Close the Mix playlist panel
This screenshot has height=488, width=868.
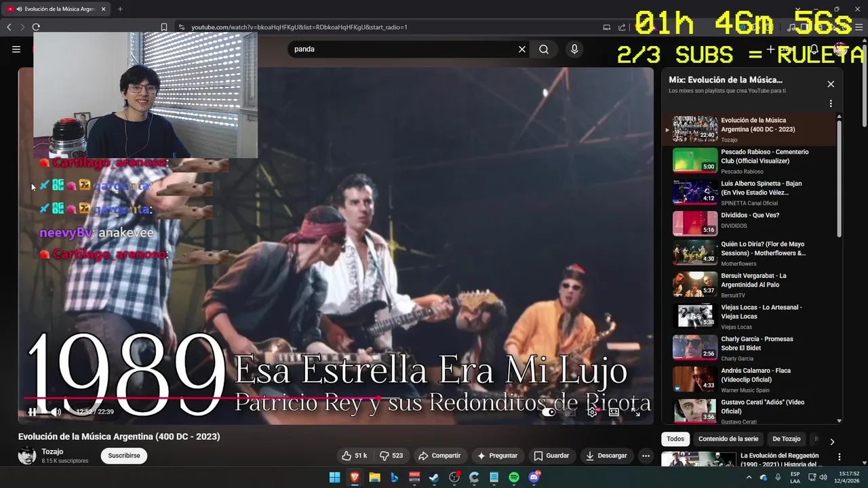831,84
